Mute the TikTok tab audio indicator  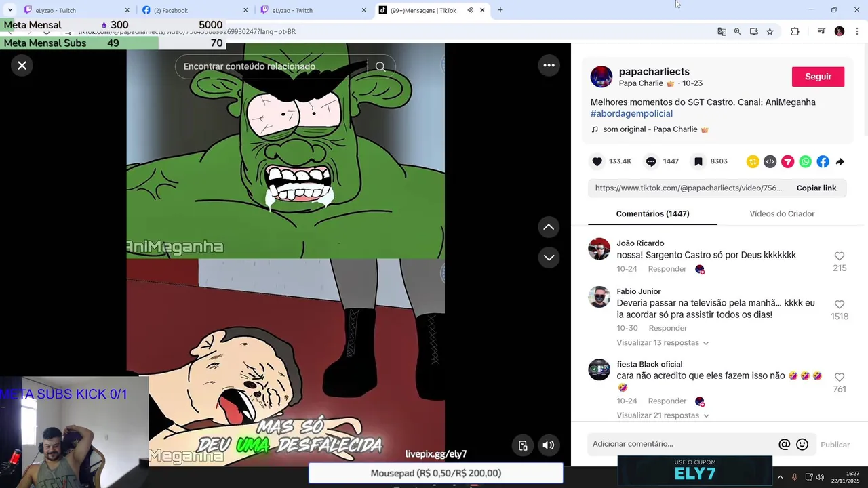(470, 10)
